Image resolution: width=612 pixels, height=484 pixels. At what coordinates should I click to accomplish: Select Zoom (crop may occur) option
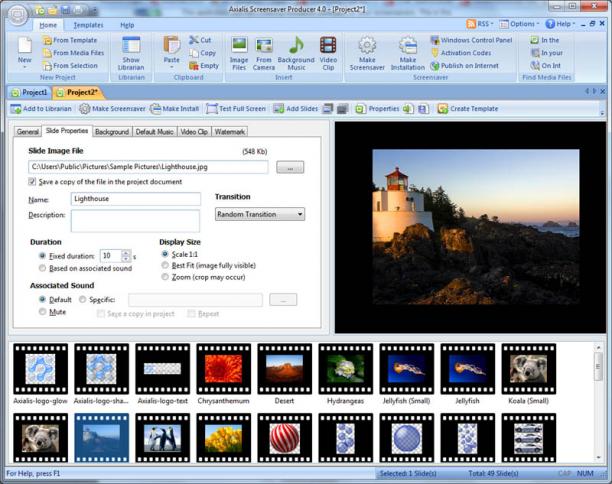pos(165,277)
